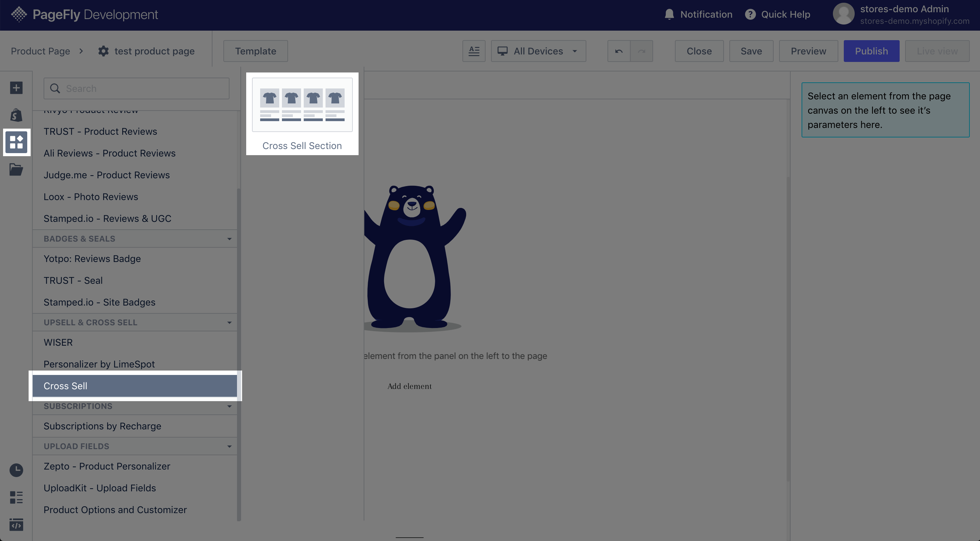Open Quick Help question mark icon
980x541 pixels.
[x=750, y=14]
